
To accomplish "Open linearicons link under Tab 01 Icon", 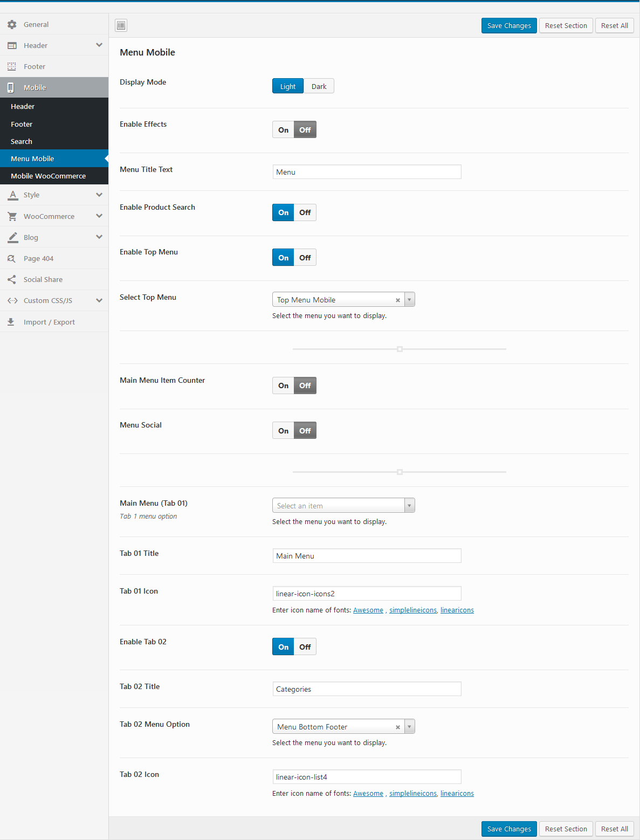I will click(457, 610).
